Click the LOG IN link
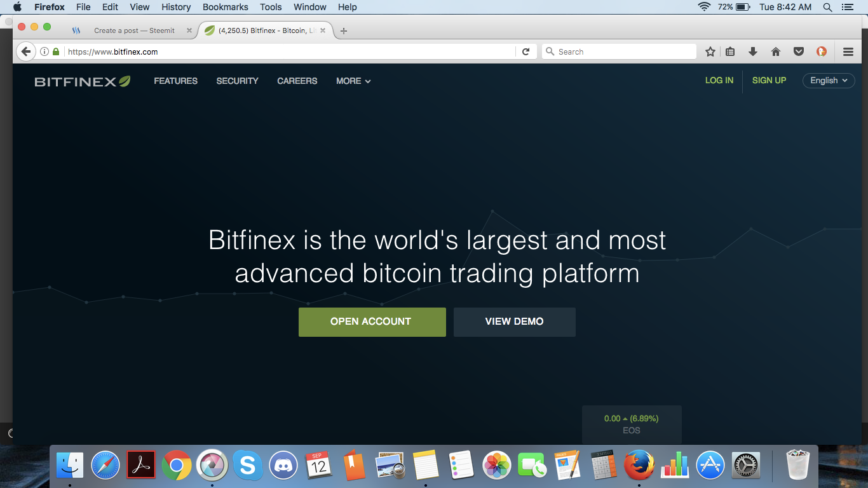The width and height of the screenshot is (868, 488). click(x=719, y=80)
